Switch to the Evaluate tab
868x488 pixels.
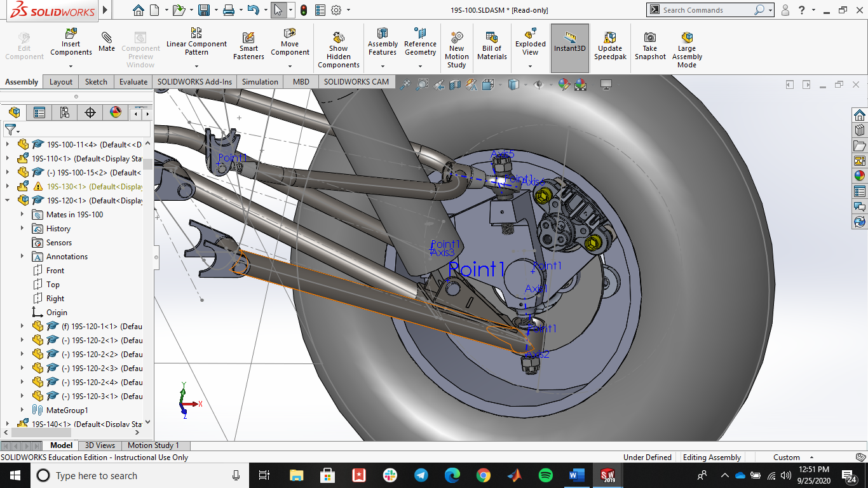pos(133,82)
